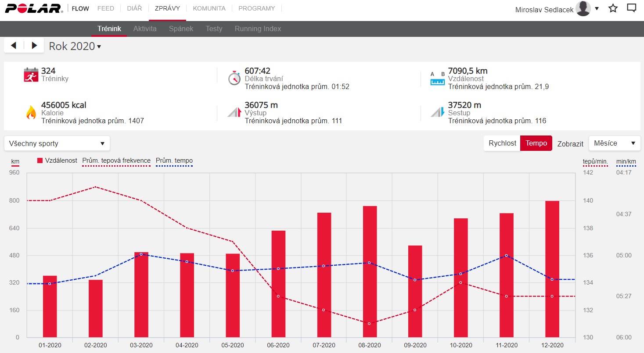Toggle Vzdálenost series in legend
Image resolution: width=644 pixels, height=353 pixels.
pyautogui.click(x=58, y=161)
